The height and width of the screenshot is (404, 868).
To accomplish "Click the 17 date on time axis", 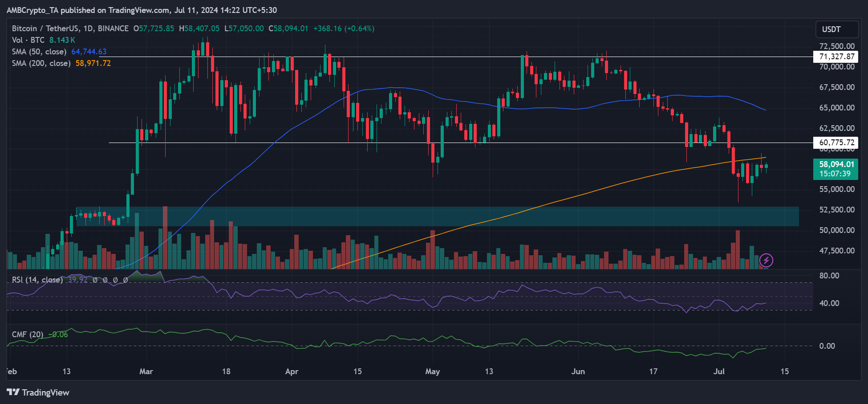I will click(653, 371).
